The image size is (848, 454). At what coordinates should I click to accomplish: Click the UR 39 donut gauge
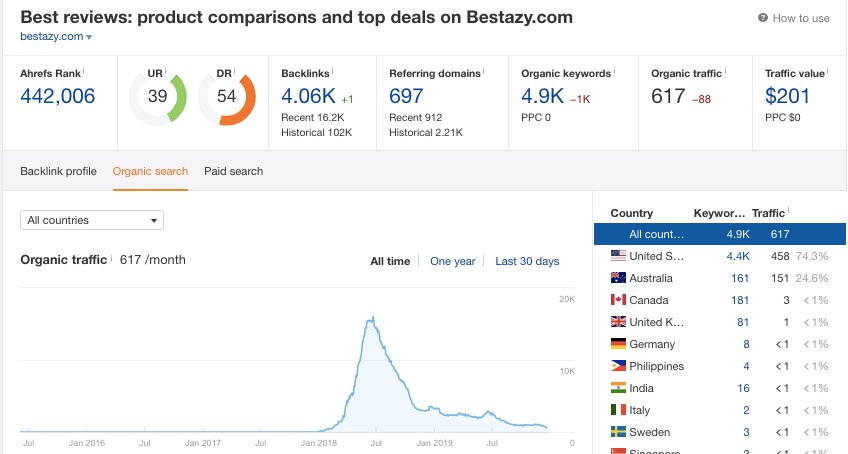[x=157, y=97]
